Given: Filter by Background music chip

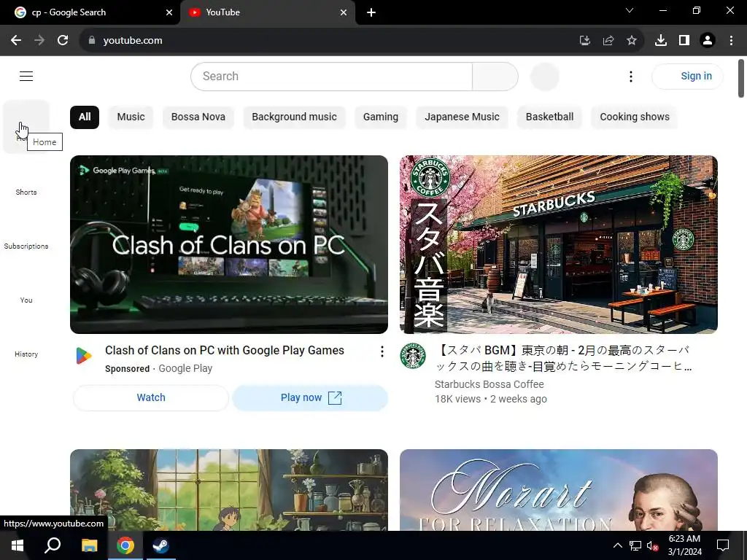Looking at the screenshot, I should (x=295, y=117).
